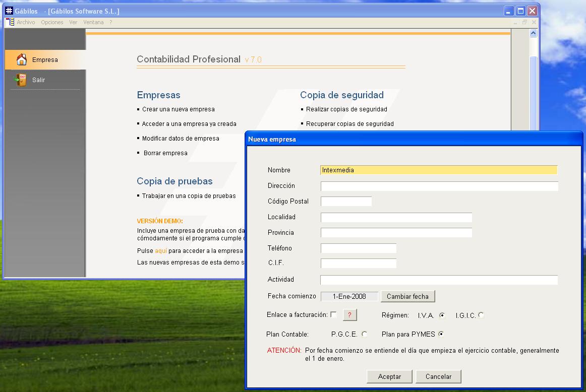Click Trabajar en una copia de pruebas
The height and width of the screenshot is (392, 586).
tap(189, 196)
